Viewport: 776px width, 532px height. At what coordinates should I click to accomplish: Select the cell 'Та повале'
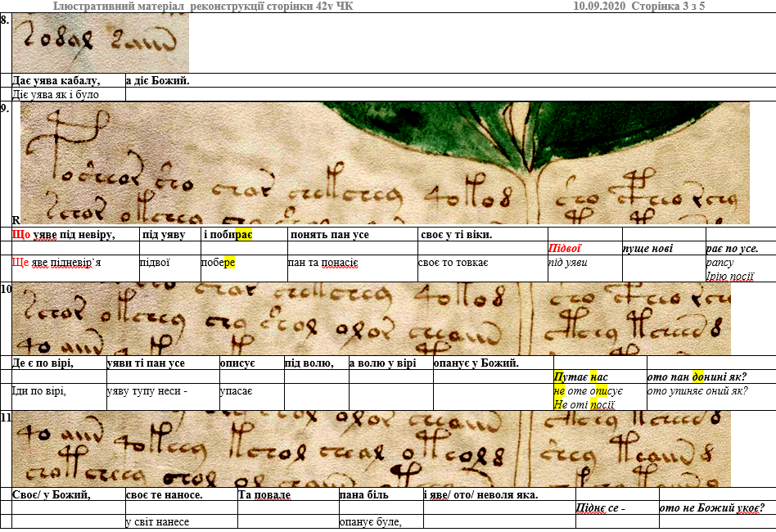tap(288, 494)
